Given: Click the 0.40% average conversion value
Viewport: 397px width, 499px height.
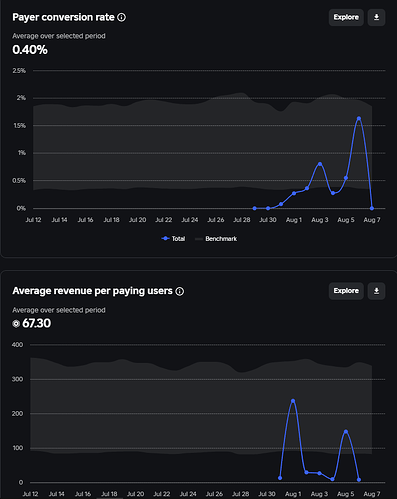Looking at the screenshot, I should pyautogui.click(x=30, y=50).
